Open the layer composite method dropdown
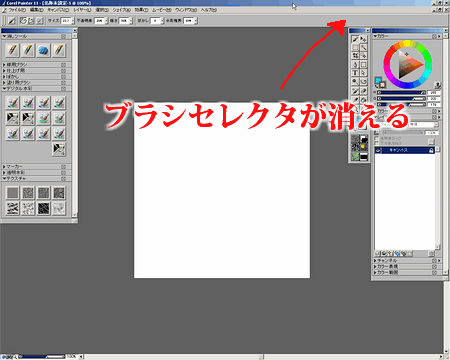 click(x=423, y=124)
